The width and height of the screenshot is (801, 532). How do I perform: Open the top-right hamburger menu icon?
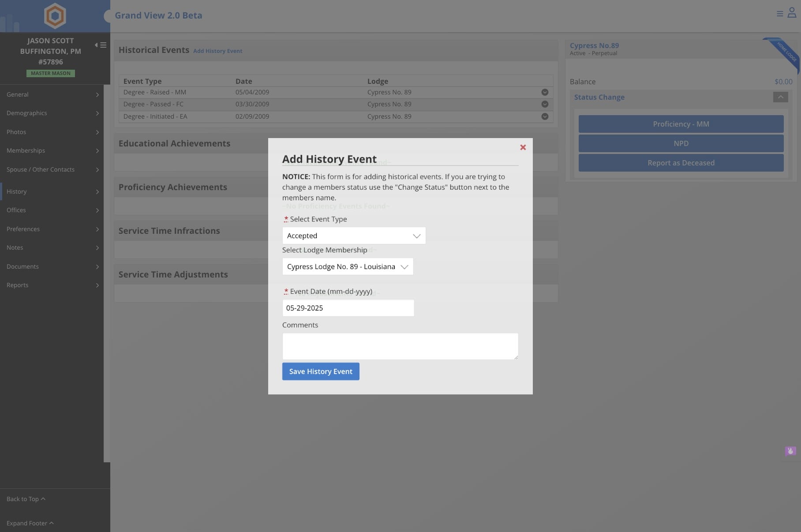[x=780, y=14]
